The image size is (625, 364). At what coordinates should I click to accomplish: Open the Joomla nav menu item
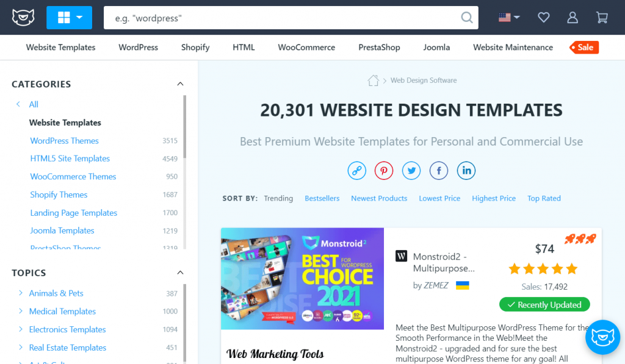tap(436, 48)
